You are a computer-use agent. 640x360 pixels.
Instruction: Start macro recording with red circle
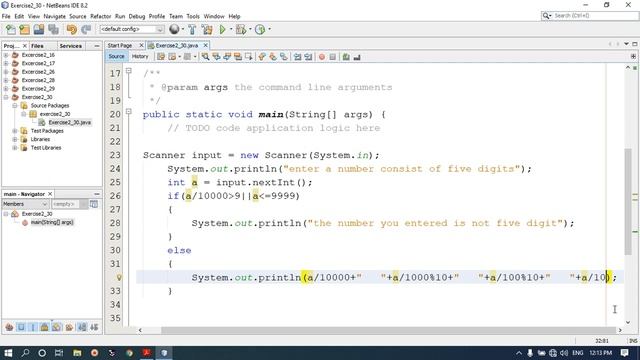pos(322,57)
